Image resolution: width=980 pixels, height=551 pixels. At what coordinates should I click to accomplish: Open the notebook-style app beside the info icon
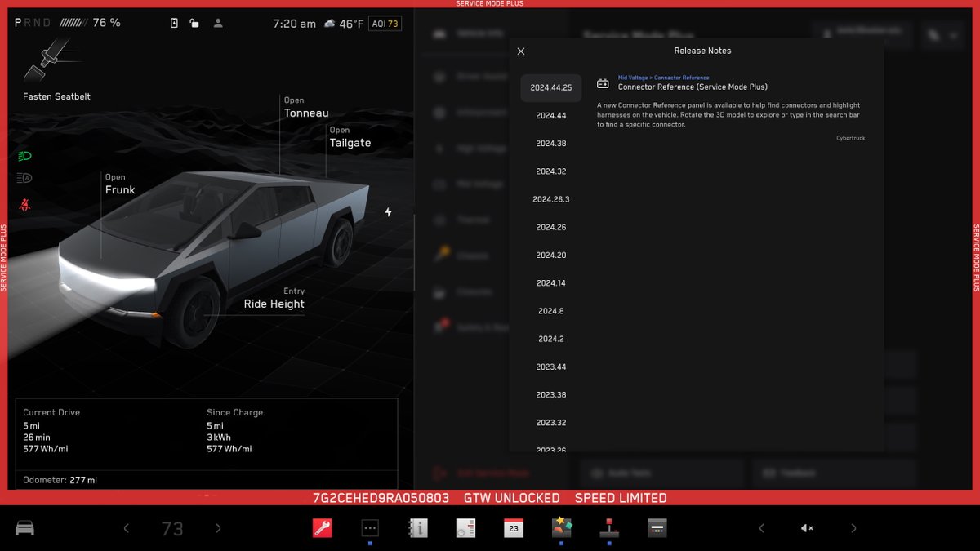(465, 528)
